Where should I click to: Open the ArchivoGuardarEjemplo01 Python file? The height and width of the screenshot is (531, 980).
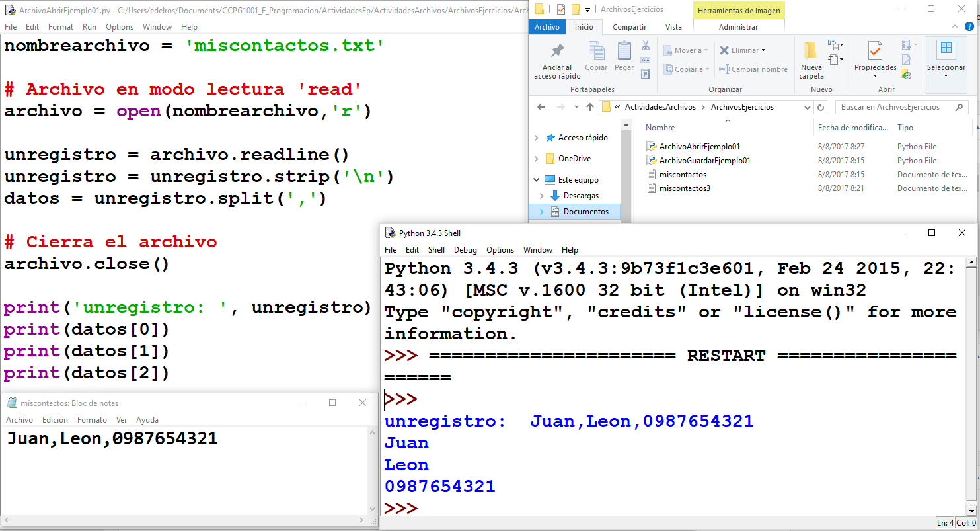[x=704, y=161]
